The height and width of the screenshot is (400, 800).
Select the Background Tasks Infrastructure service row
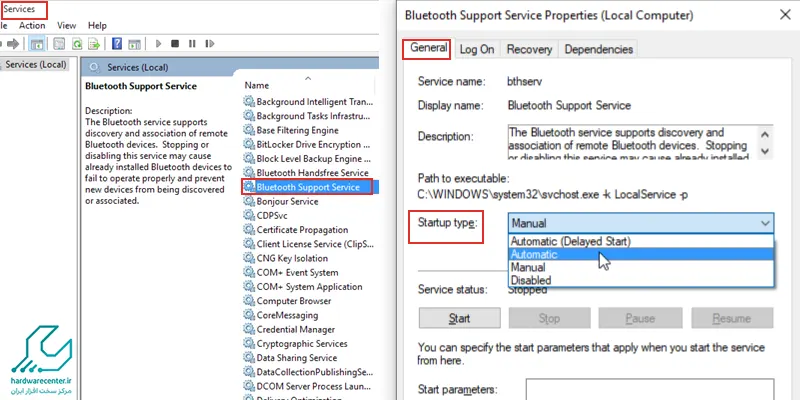pos(308,116)
